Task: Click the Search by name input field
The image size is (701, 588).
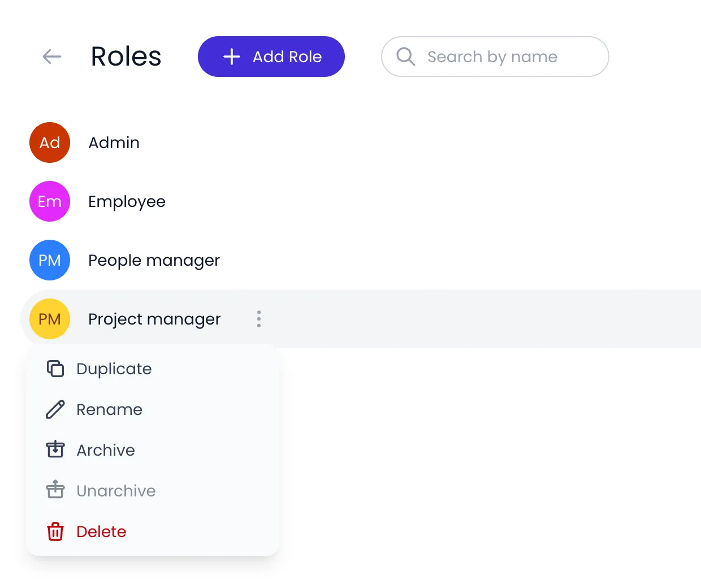Action: point(495,57)
